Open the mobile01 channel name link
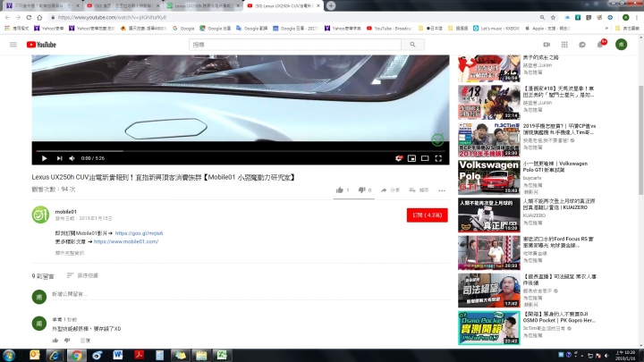 pos(65,212)
